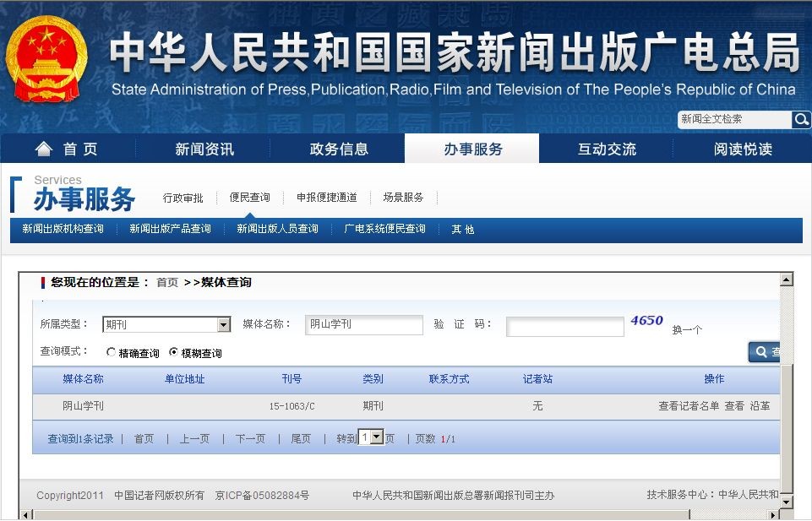Screen dimensions: 812x521
Task: Click the 媒体名称 column header
Action: (x=83, y=379)
